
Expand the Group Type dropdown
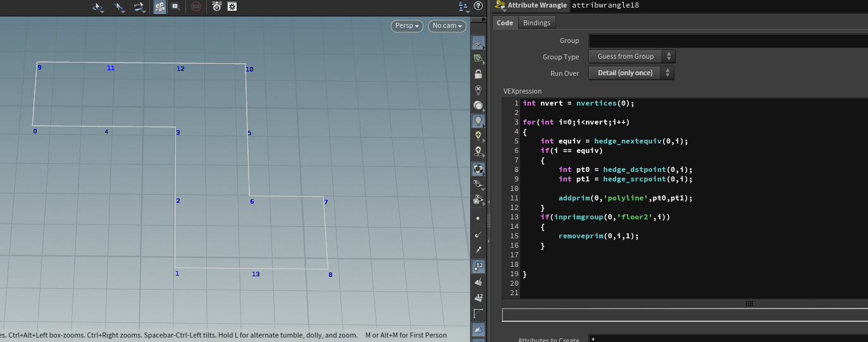(632, 57)
